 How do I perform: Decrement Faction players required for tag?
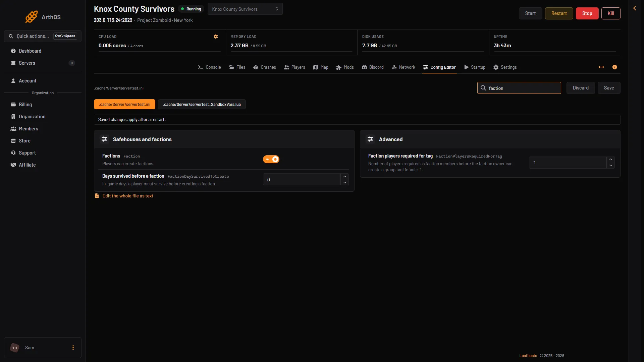coord(611,166)
